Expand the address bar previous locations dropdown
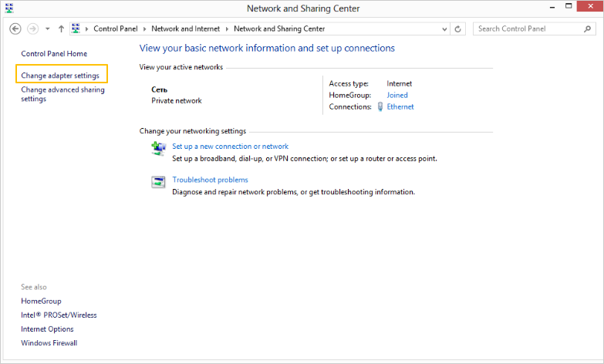The width and height of the screenshot is (604, 364). tap(444, 29)
